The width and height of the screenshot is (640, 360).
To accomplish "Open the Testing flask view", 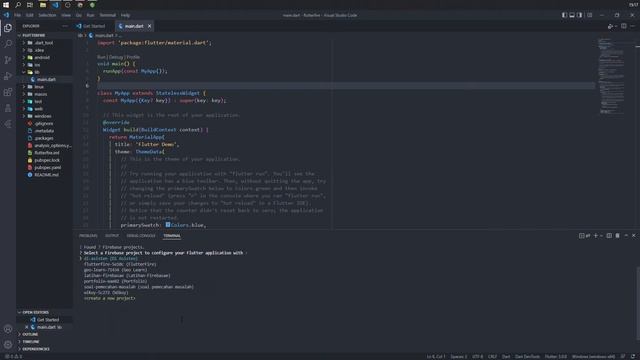I will pos(8,108).
